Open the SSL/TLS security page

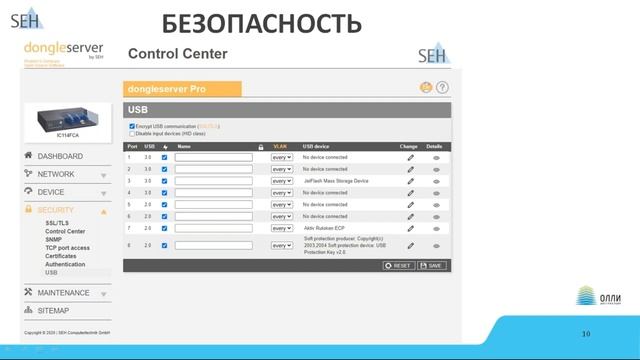click(x=57, y=223)
